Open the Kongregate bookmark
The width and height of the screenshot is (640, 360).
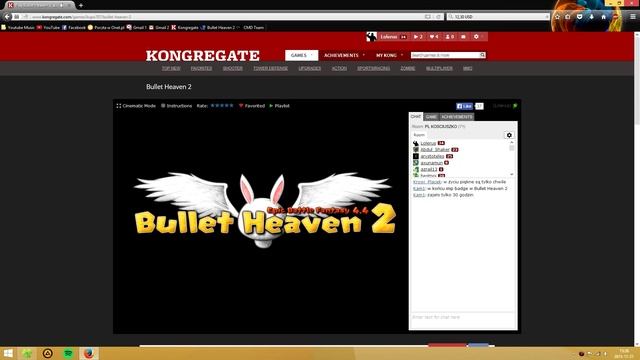185,28
